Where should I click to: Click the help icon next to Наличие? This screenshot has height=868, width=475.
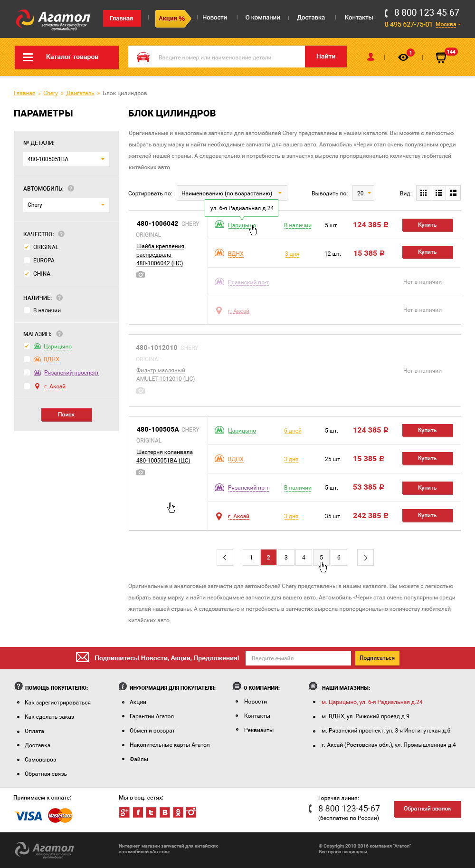[59, 298]
